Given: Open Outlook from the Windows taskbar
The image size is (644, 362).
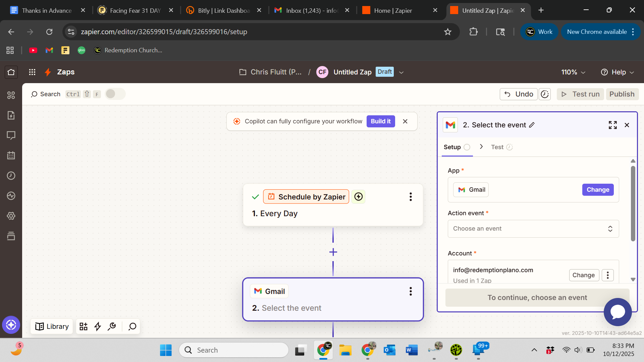Looking at the screenshot, I should pos(389,350).
